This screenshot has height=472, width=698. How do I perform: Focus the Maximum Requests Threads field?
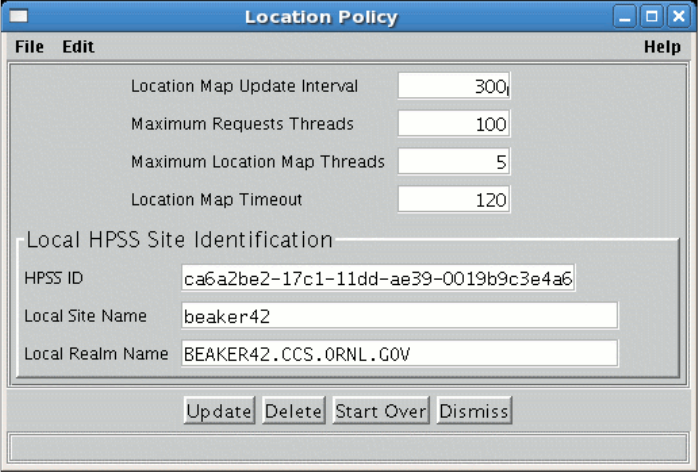pyautogui.click(x=454, y=124)
